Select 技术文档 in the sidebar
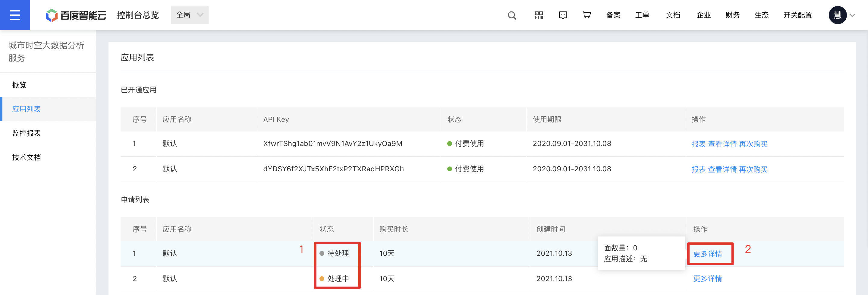Viewport: 868px width, 295px height. (48, 157)
